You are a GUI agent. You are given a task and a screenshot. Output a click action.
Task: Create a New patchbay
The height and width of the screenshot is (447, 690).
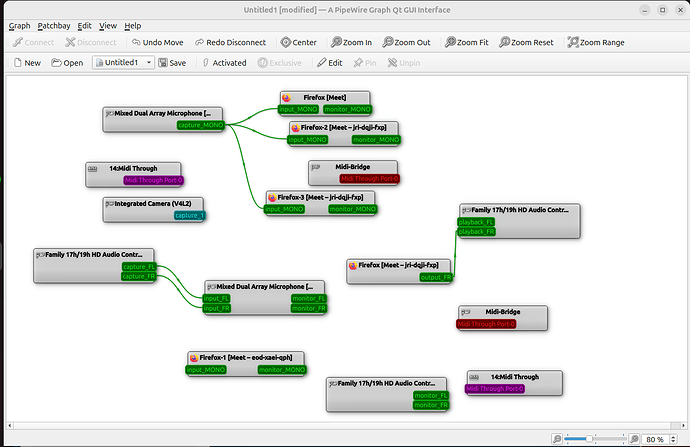tap(27, 63)
